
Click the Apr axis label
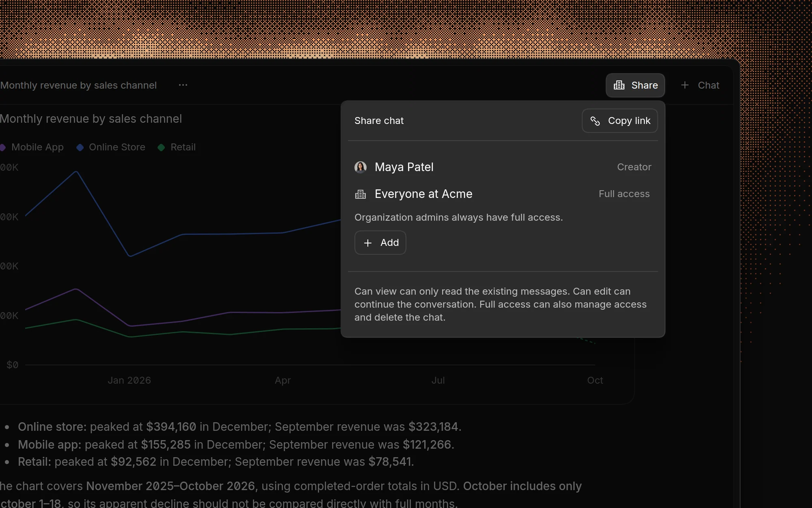(283, 380)
